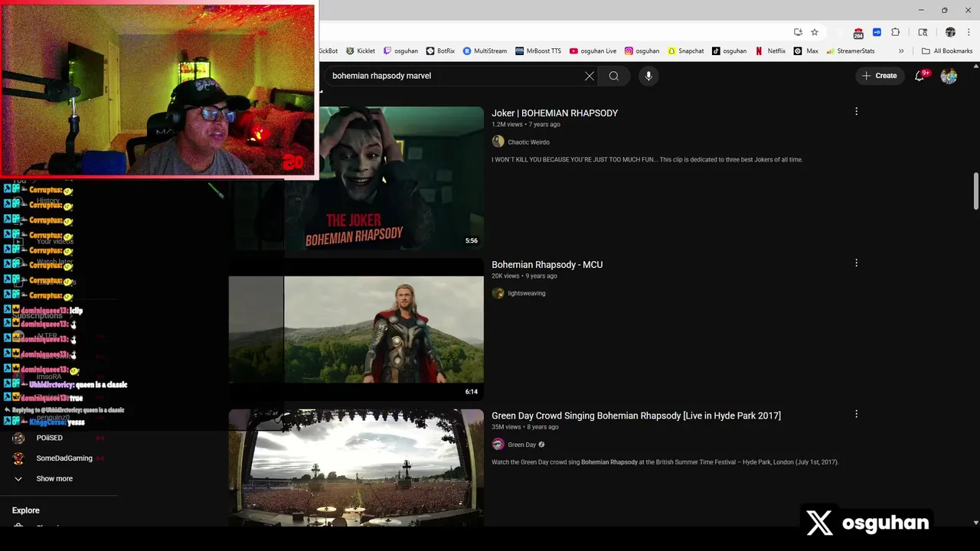Bookmark this page with the star icon

(x=815, y=32)
